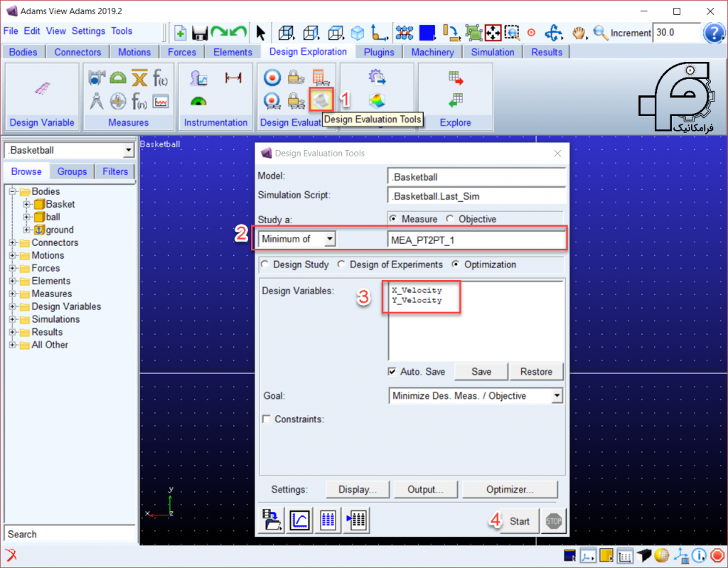The height and width of the screenshot is (568, 728).
Task: Toggle the Auto. Save checkbox
Action: [x=392, y=372]
